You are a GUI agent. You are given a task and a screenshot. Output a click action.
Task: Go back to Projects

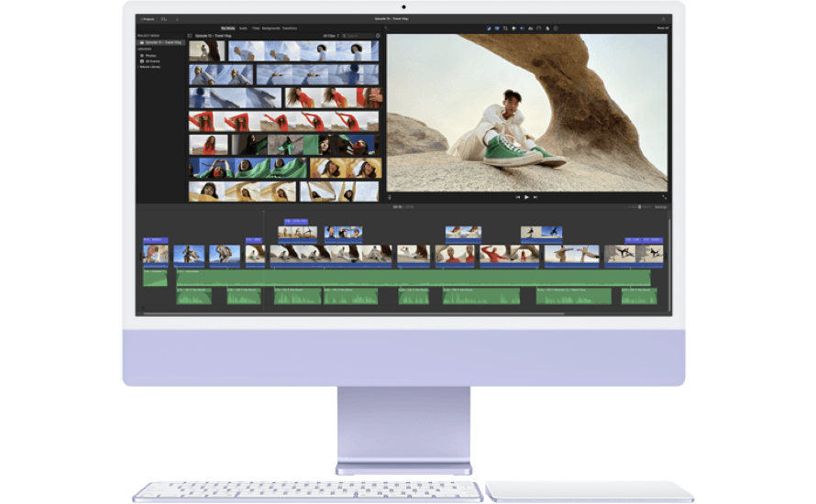148,19
